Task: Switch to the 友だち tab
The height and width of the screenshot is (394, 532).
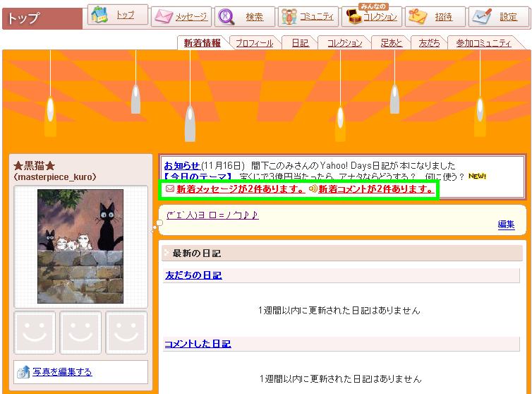Action: point(429,43)
